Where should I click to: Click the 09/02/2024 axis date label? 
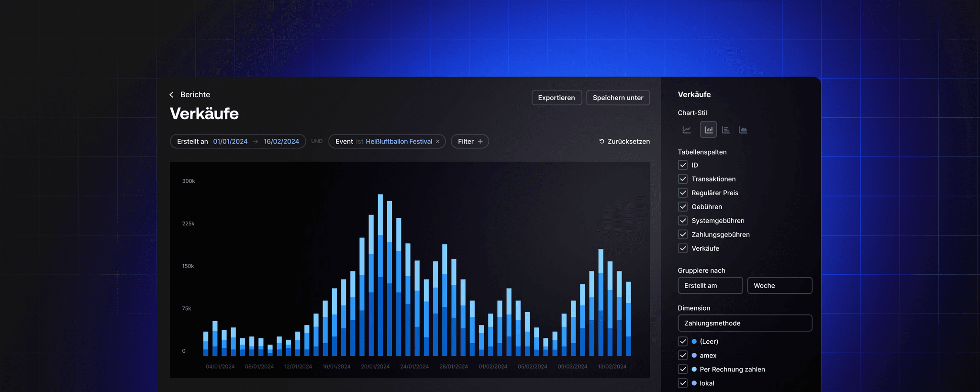[572, 367]
